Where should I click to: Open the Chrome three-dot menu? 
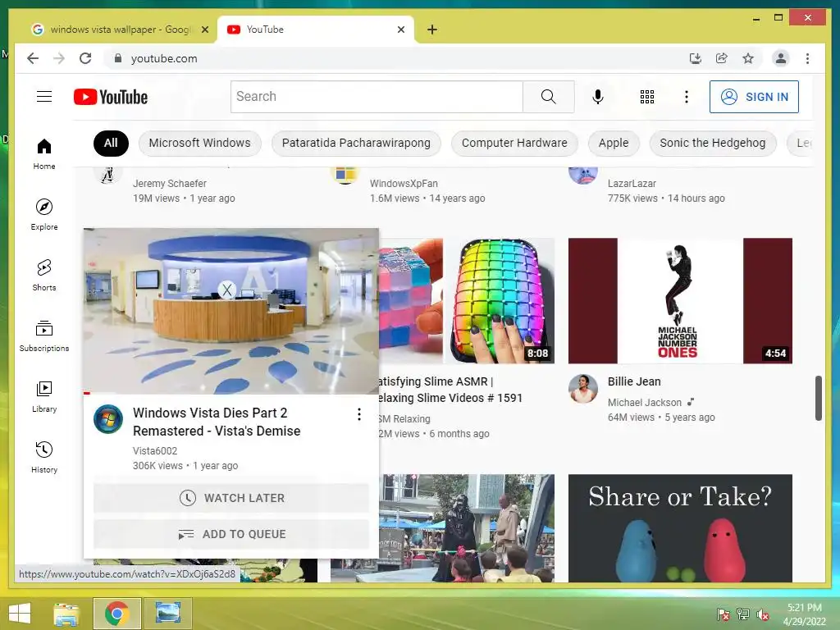807,58
